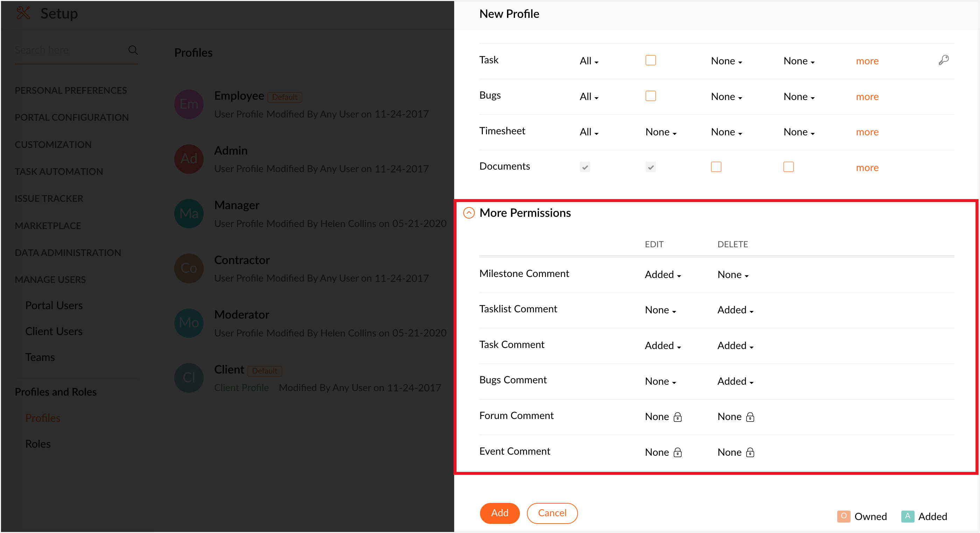Click lock icon beside Event Comment delete
Screen dimensions: 980x533
point(750,453)
